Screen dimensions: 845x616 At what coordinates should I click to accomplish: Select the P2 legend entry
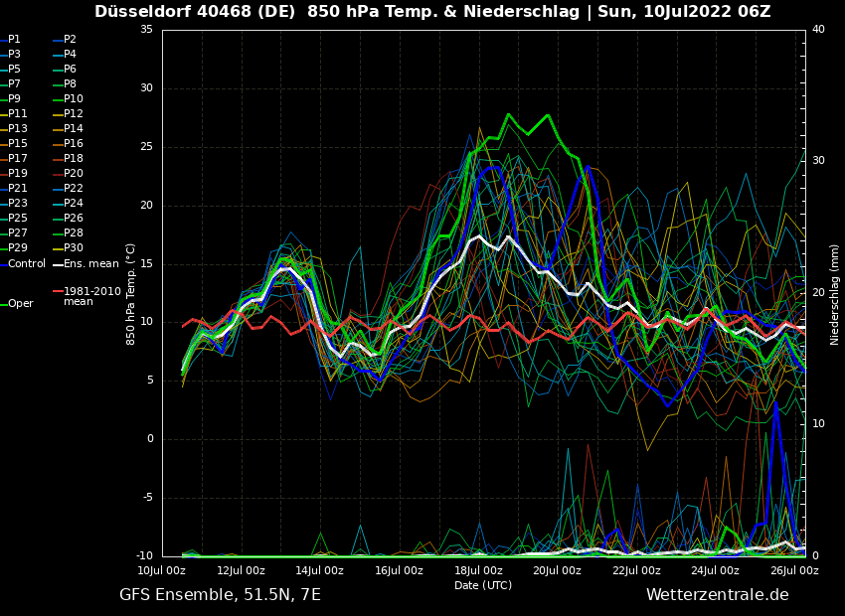(x=70, y=40)
